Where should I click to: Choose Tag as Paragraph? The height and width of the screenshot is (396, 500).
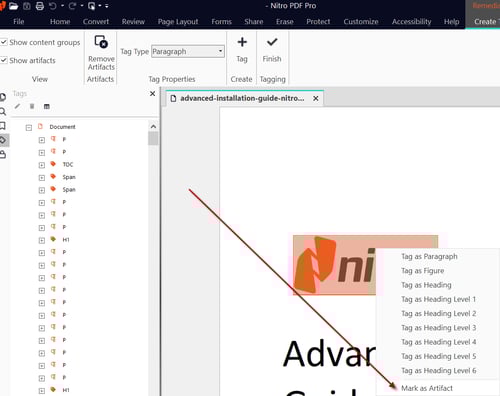pos(429,256)
